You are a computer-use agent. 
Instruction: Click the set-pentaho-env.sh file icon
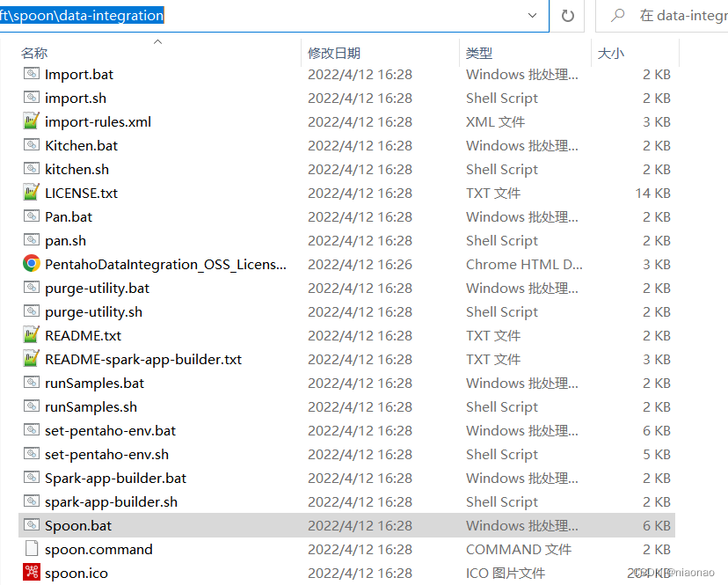(32, 454)
